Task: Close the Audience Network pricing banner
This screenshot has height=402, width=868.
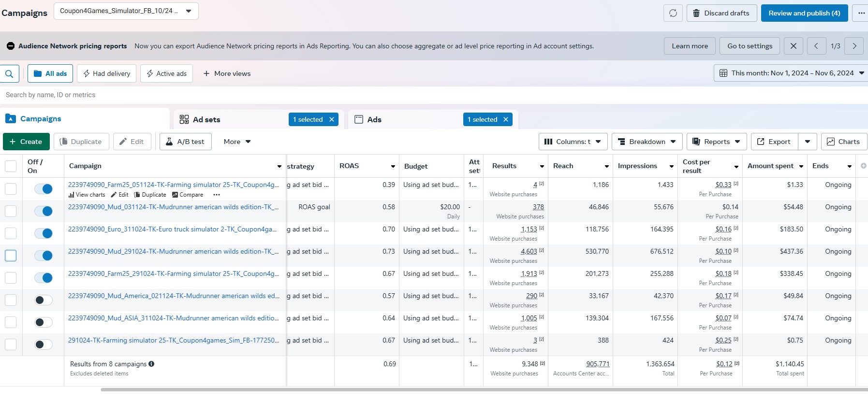Action: point(793,46)
